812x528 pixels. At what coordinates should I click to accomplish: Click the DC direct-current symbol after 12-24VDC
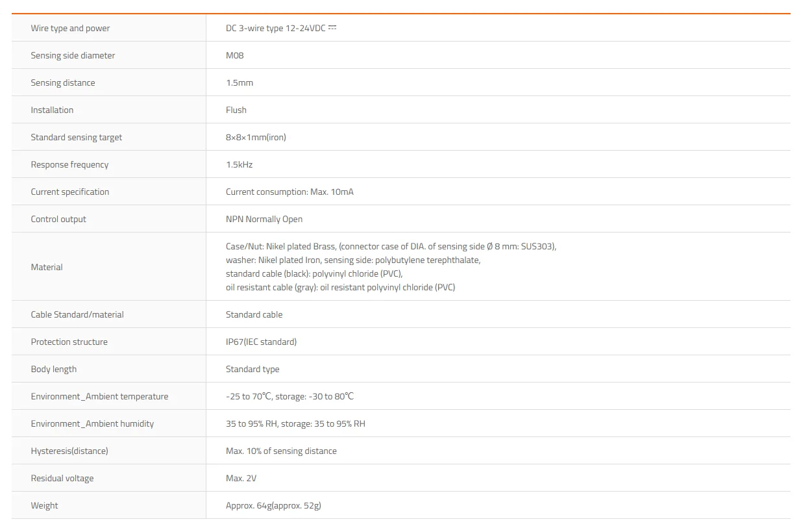[332, 28]
